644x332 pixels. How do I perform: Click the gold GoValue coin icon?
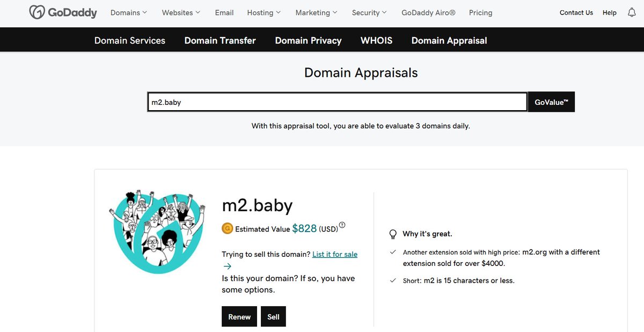(227, 228)
